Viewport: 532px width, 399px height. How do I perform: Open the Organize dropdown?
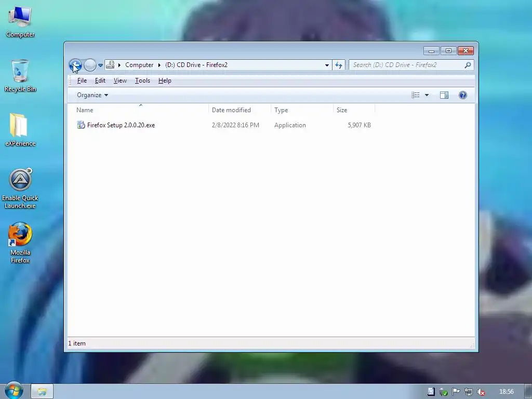pos(92,95)
